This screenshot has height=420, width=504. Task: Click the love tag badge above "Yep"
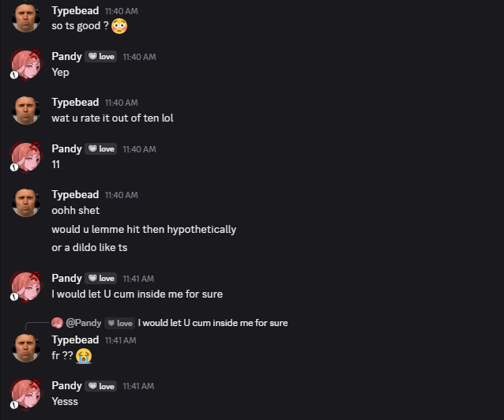coord(101,57)
